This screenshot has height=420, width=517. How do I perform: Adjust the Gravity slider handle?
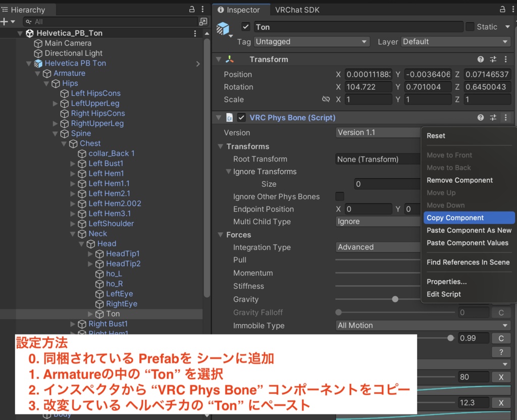[395, 299]
